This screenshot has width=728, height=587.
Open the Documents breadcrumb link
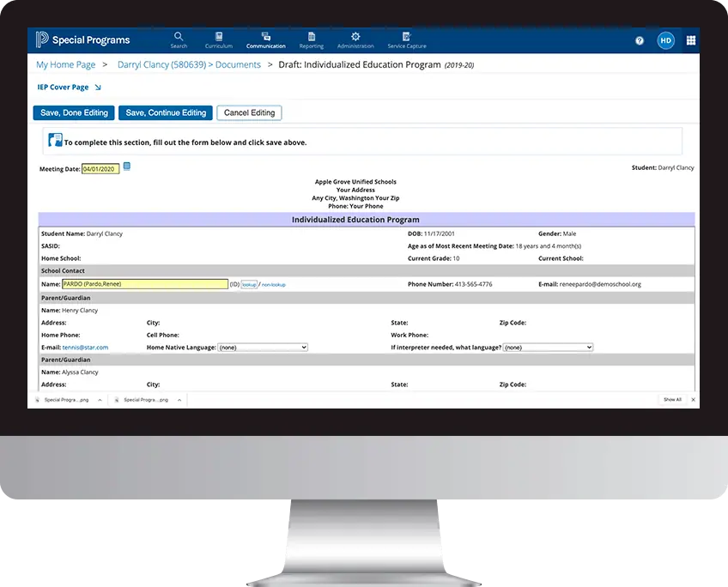238,64
